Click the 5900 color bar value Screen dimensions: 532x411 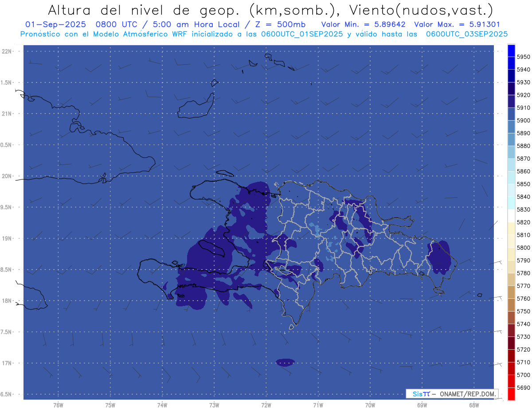[523, 121]
